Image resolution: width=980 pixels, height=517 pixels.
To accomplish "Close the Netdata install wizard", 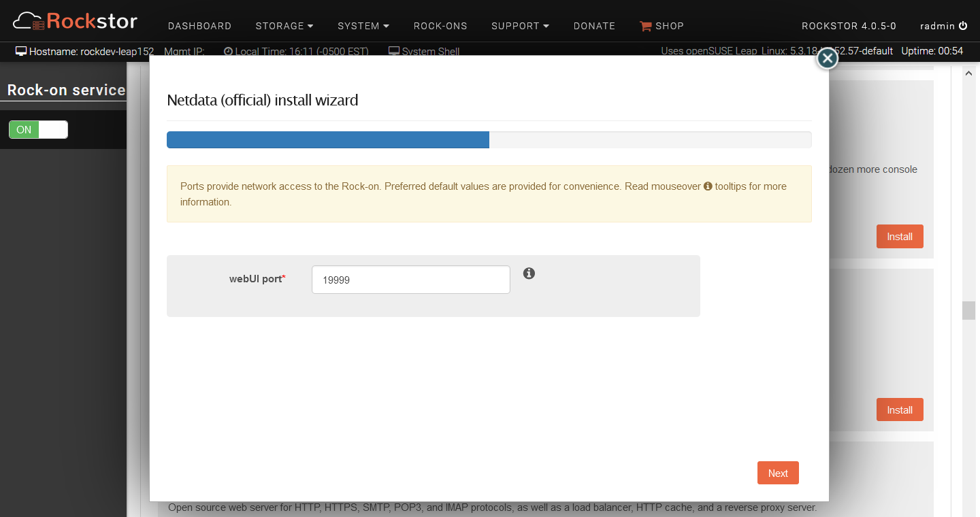I will (x=827, y=59).
